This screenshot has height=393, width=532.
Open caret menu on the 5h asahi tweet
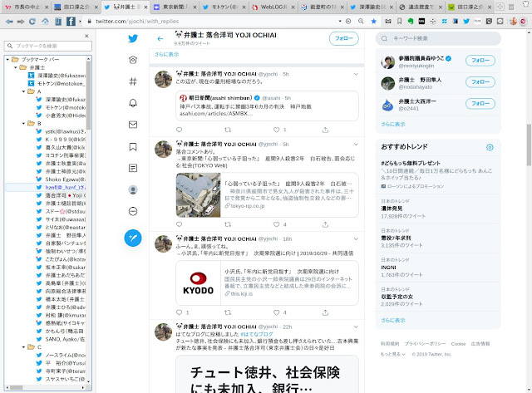tap(356, 74)
